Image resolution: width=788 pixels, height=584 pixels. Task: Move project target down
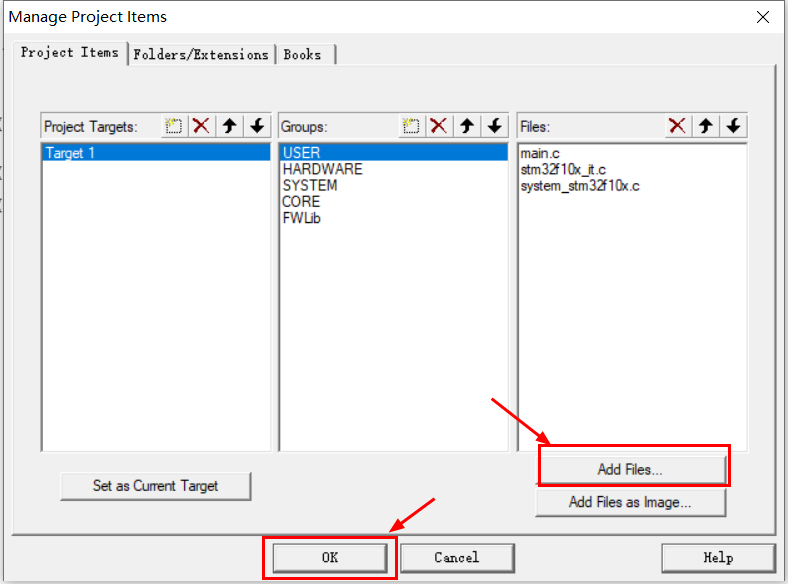(257, 126)
